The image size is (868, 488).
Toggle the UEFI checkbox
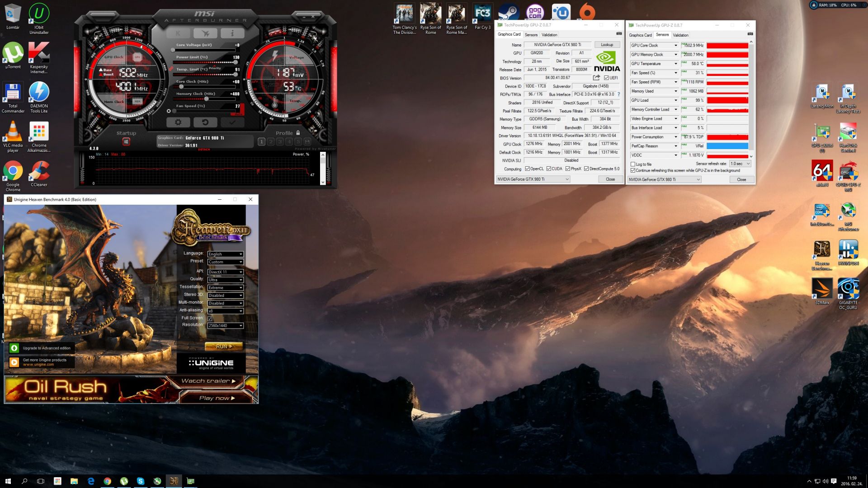pos(606,78)
